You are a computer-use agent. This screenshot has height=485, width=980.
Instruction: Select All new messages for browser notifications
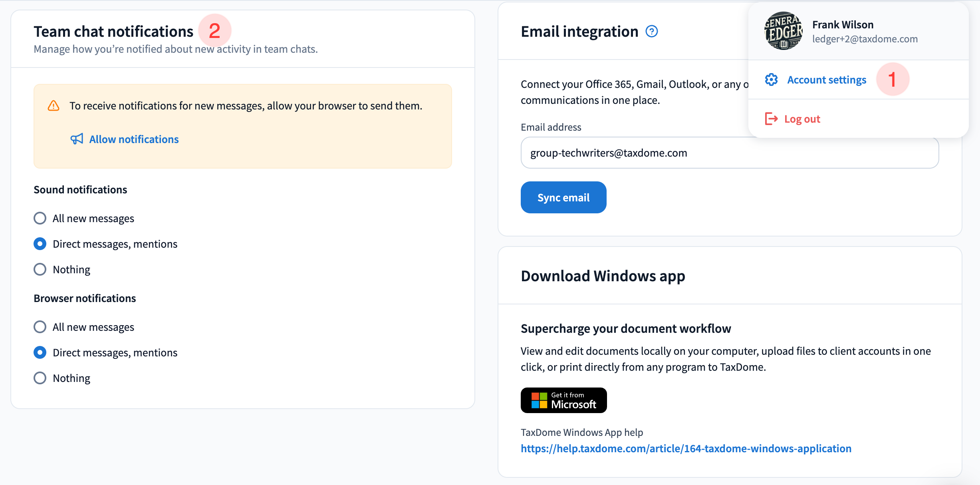[40, 327]
